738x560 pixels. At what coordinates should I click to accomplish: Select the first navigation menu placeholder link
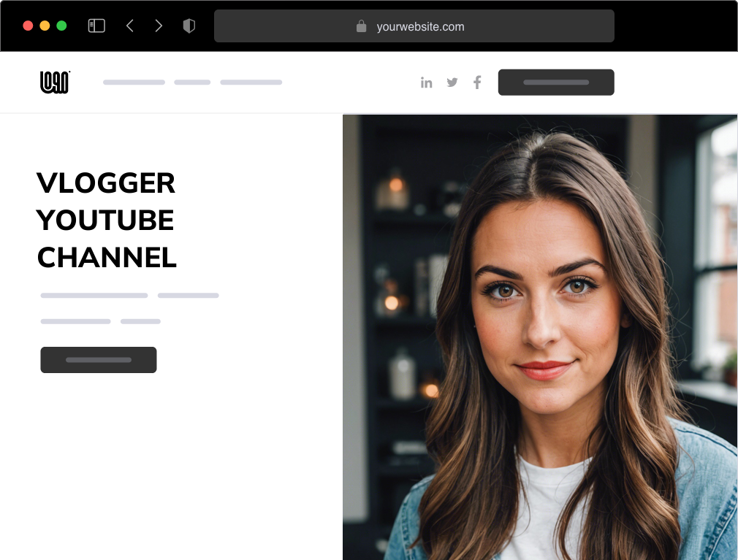click(134, 82)
